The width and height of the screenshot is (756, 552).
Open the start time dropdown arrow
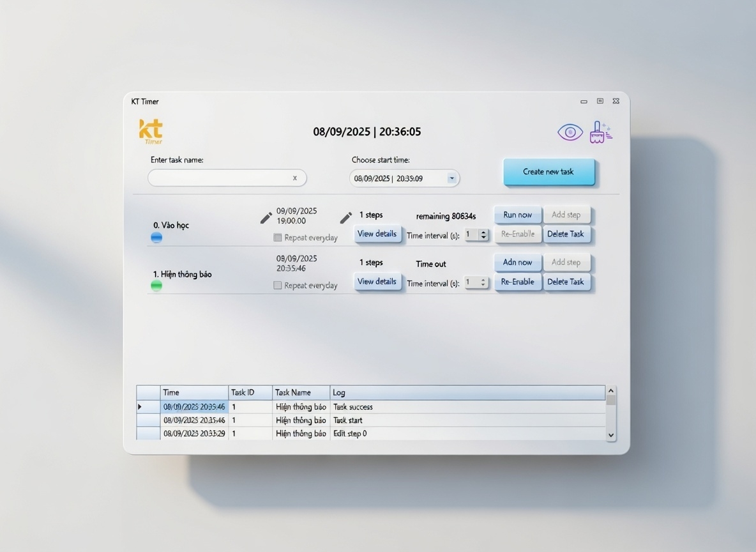click(x=452, y=179)
